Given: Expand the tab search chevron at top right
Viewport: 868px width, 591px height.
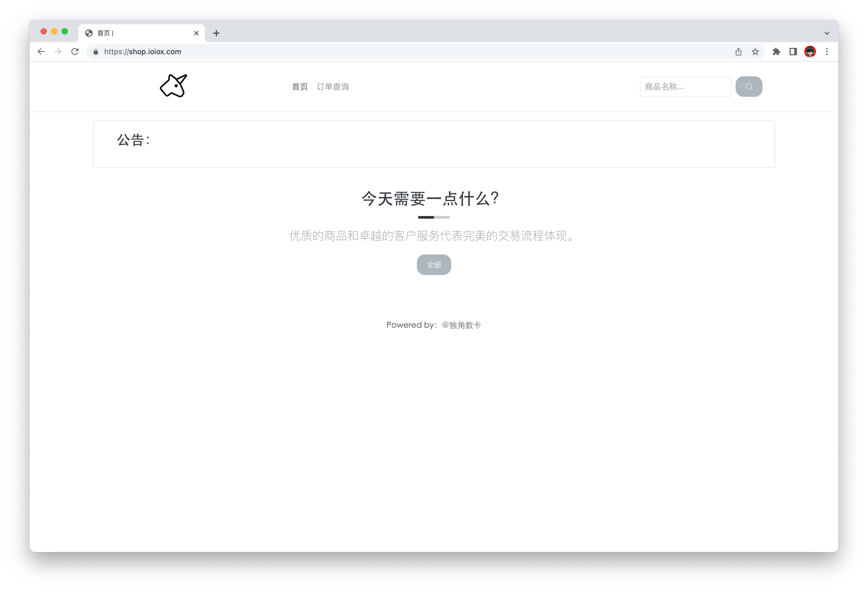Looking at the screenshot, I should (x=826, y=33).
